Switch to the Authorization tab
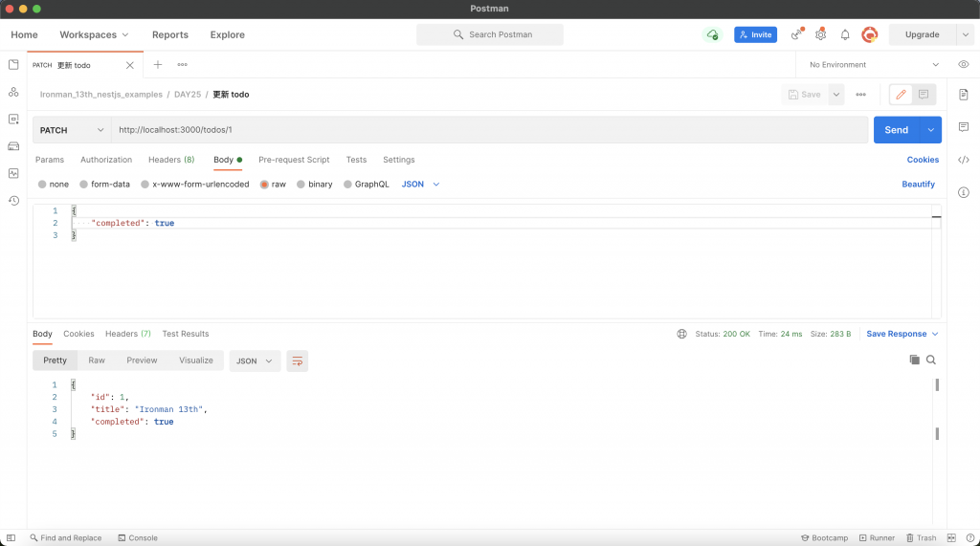This screenshot has width=980, height=546. 106,160
